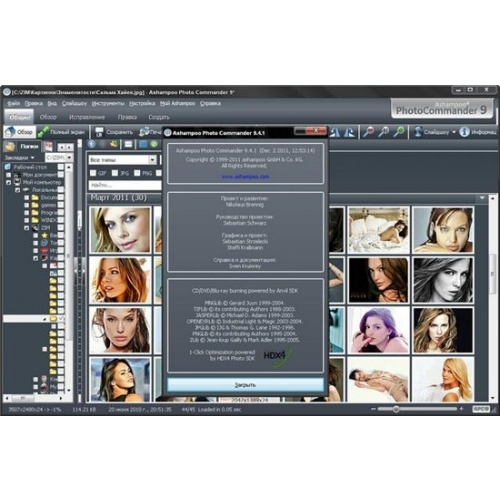Rotate image left using toolbar icon

[335, 132]
